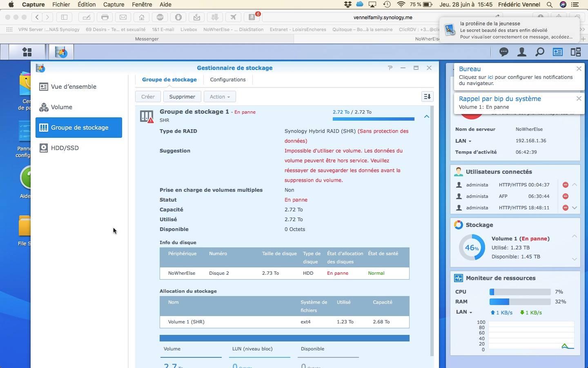Viewport: 588px width, 368px height.
Task: Click the 'ici' link in Bureau notification
Action: coord(490,77)
